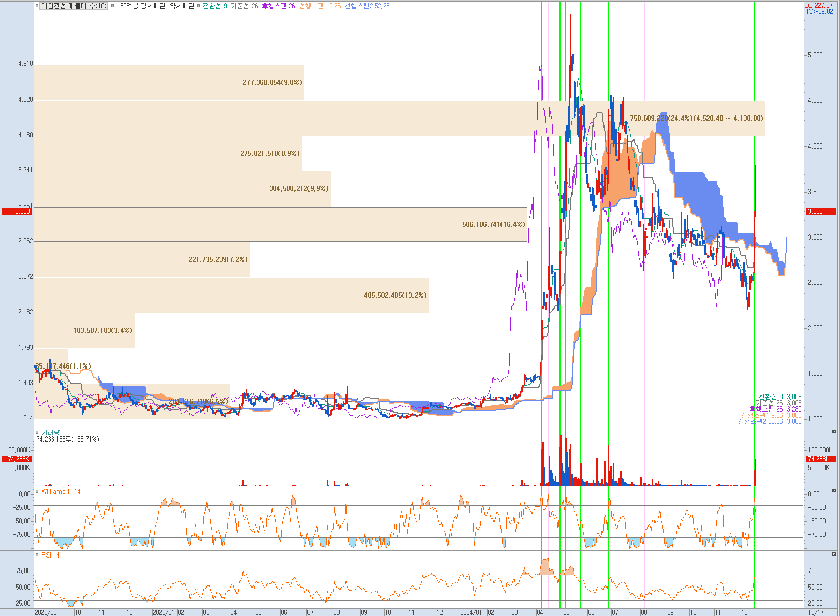Image resolution: width=840 pixels, height=616 pixels.
Task: Click the 74,233,186주(165.71%) volume readout
Action: coord(68,439)
